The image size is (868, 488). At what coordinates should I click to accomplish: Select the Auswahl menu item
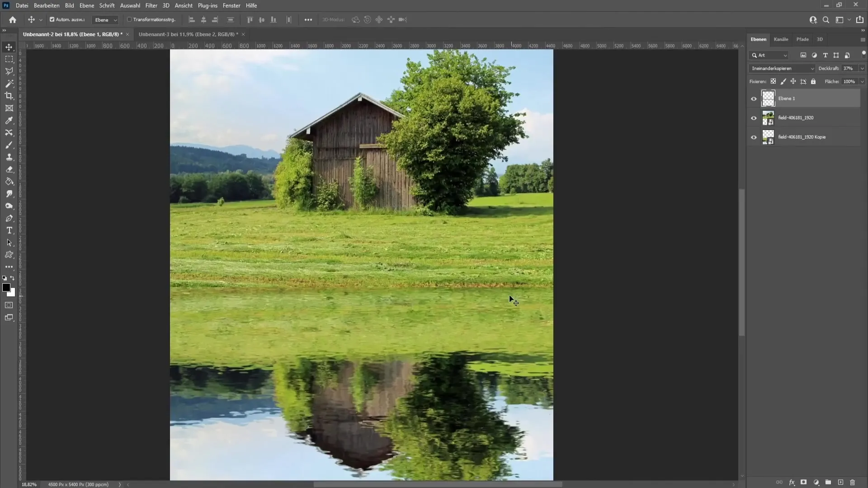point(130,5)
